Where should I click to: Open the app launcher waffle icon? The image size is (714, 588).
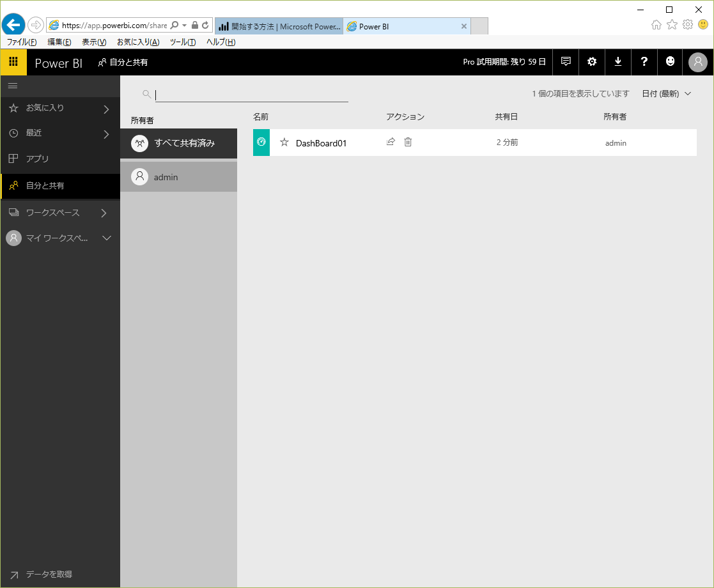click(x=13, y=62)
